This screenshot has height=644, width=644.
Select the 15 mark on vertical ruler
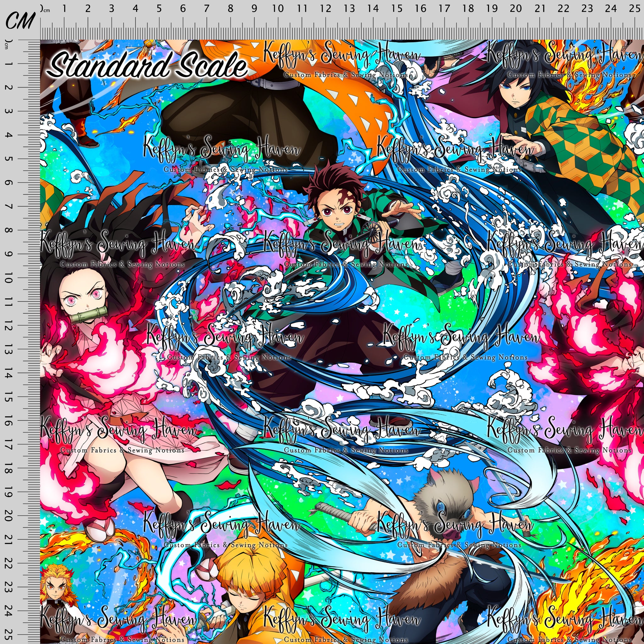click(x=8, y=396)
